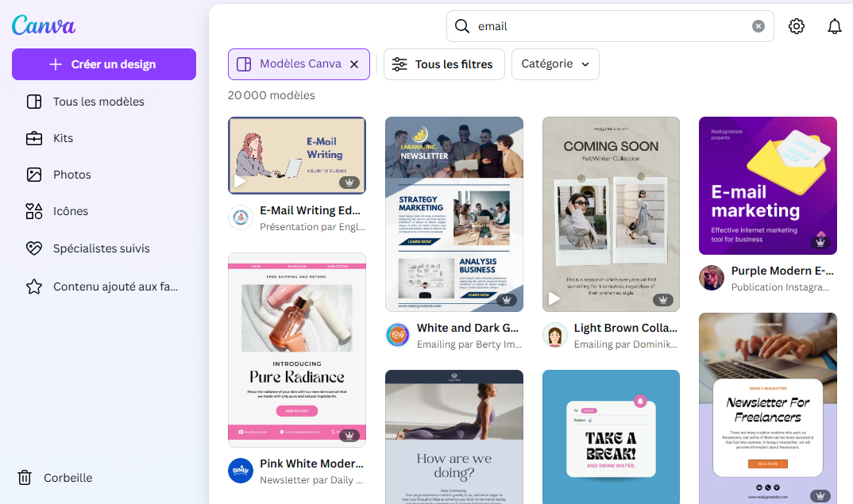The height and width of the screenshot is (504, 853).
Task: Click the Spécialistes suivis heart icon
Action: 34,248
